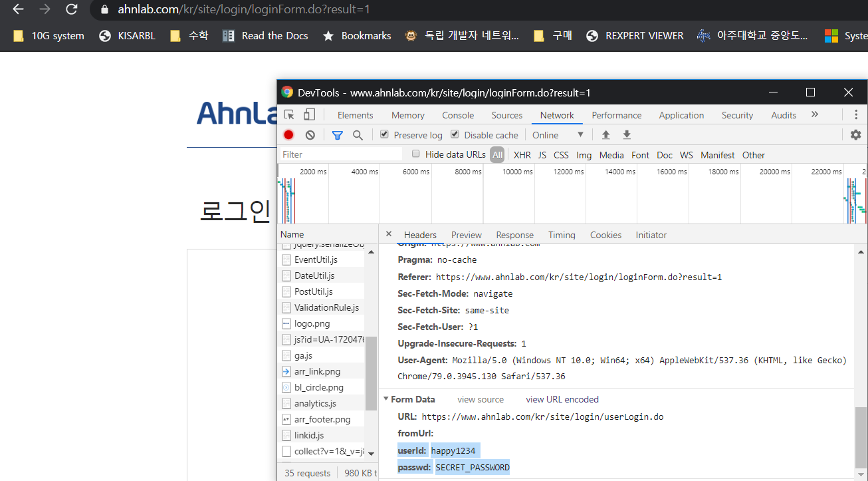Open the request Response tab

pyautogui.click(x=515, y=235)
